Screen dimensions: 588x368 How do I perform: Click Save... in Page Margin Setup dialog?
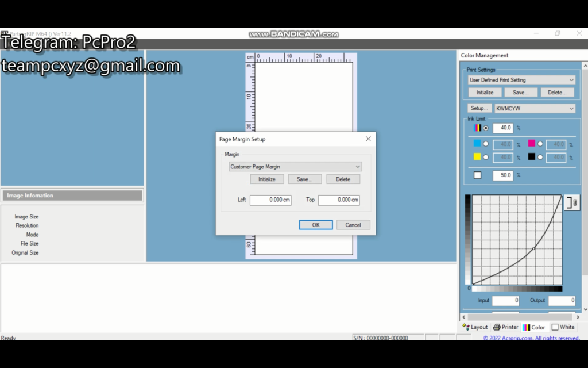(x=304, y=179)
